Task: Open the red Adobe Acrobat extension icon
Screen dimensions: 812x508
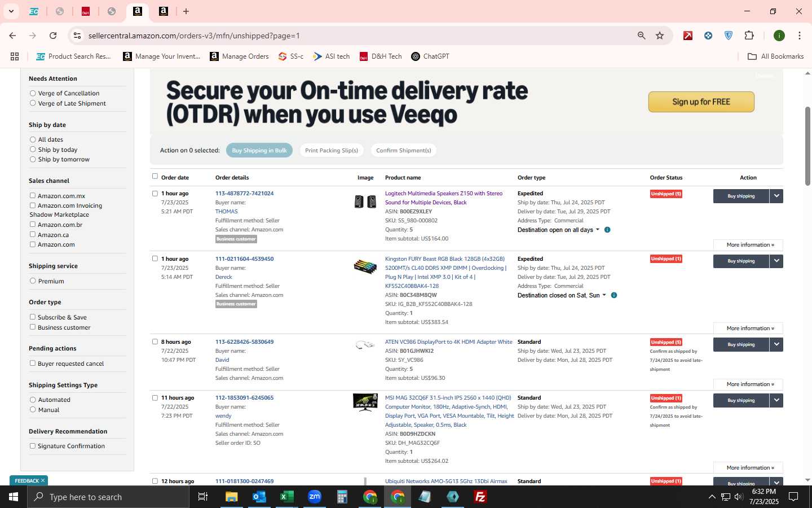Action: pos(688,36)
